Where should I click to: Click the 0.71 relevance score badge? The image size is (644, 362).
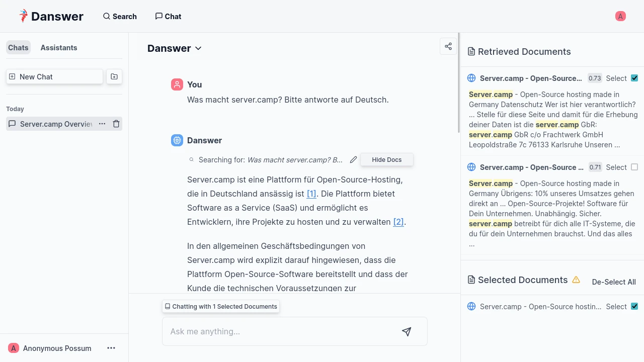[595, 167]
